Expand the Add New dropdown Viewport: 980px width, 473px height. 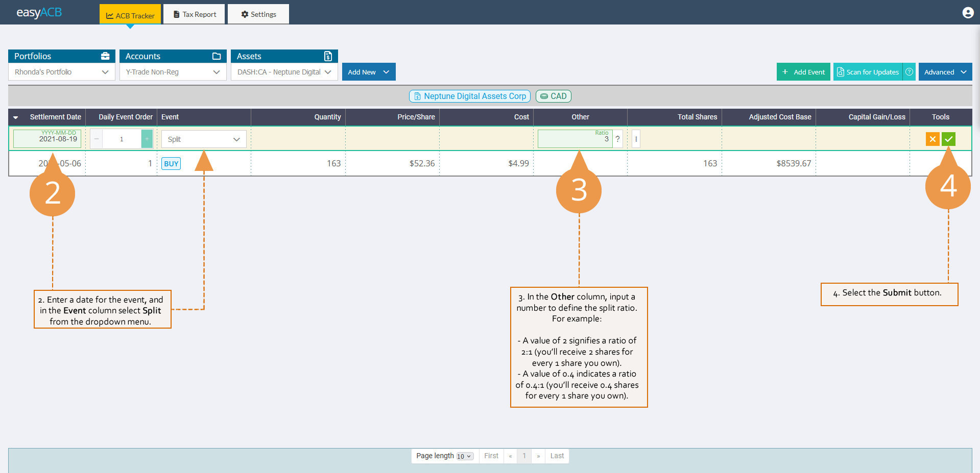[x=369, y=72]
